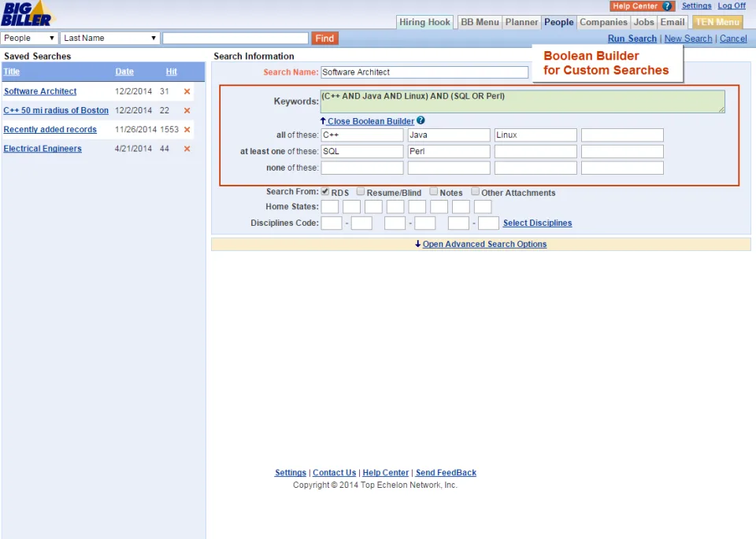The image size is (756, 539).
Task: Click the Big Biller logo
Action: click(x=28, y=14)
